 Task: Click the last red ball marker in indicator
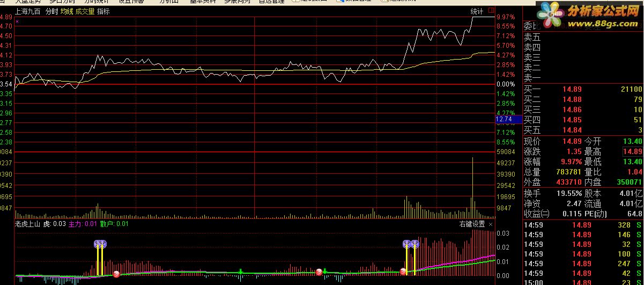point(403,272)
